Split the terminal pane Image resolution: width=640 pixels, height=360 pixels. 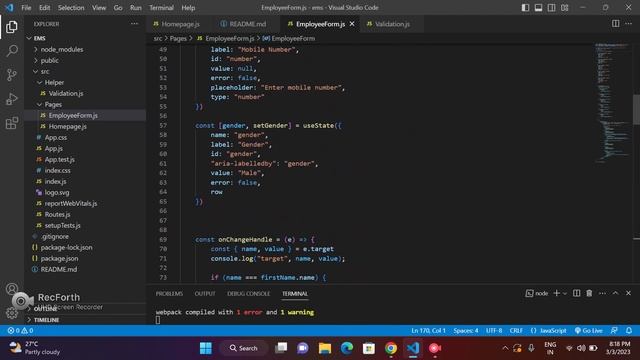point(576,293)
